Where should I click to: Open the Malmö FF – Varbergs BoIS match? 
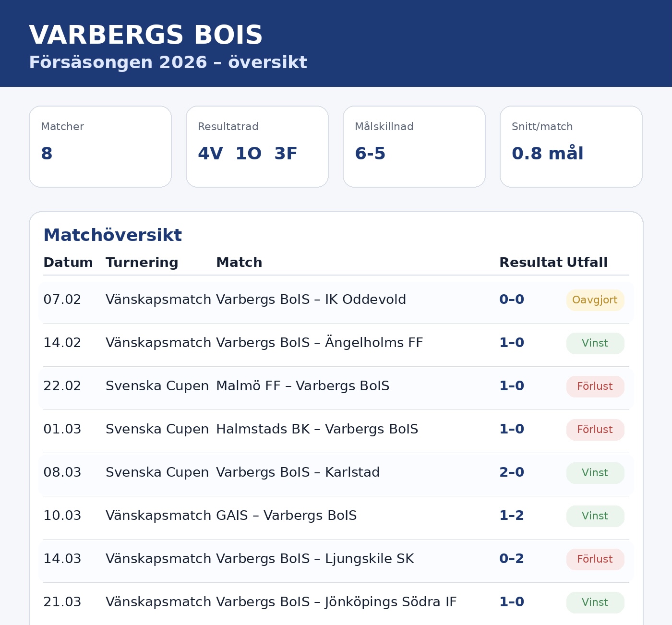click(303, 386)
